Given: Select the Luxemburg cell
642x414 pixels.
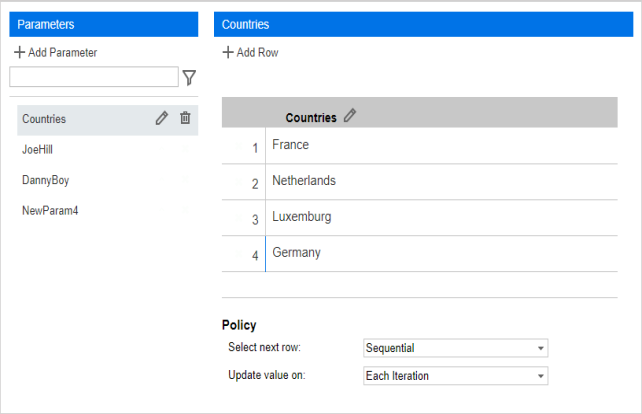Looking at the screenshot, I should click(x=441, y=218).
